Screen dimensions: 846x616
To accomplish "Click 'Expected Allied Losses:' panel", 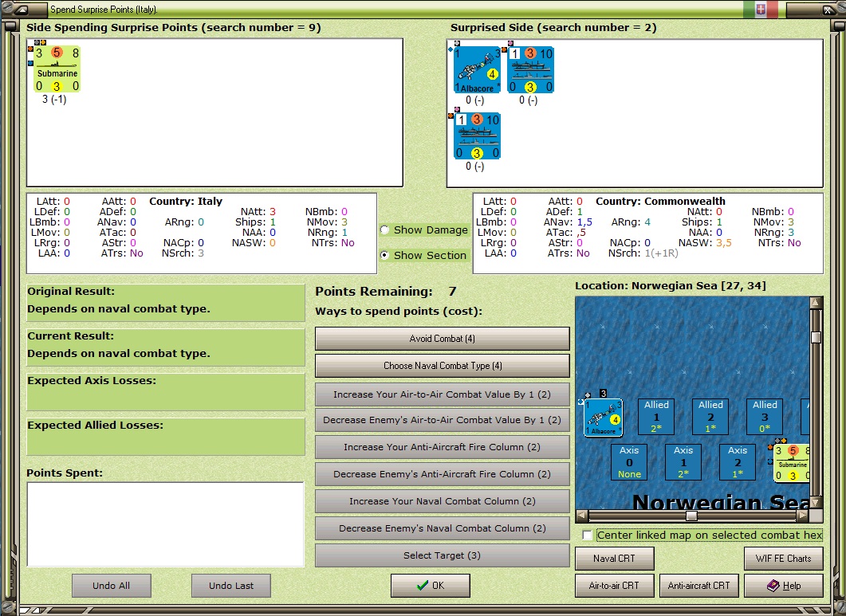I will click(166, 437).
